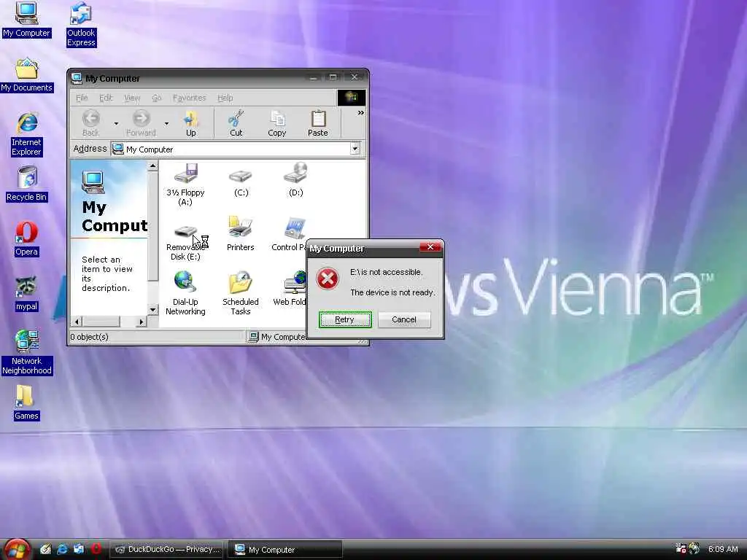Open the Favorites menu
Screen dimensions: 747x560
point(189,98)
